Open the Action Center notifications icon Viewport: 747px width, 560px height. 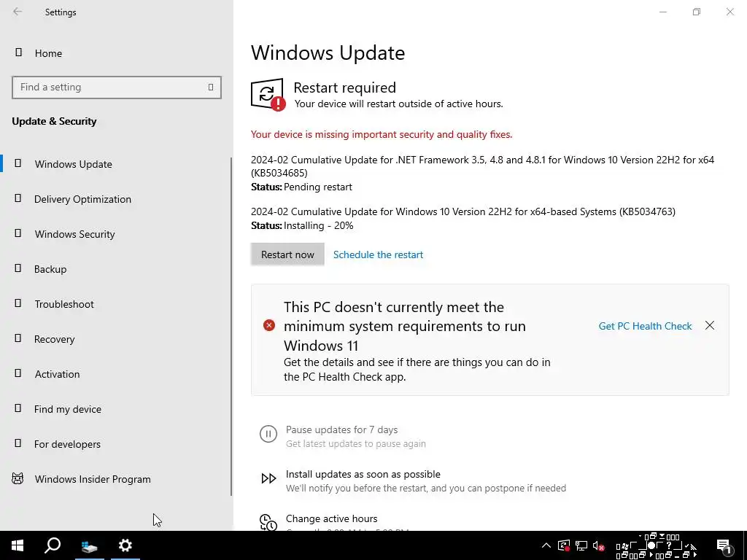coord(724,545)
